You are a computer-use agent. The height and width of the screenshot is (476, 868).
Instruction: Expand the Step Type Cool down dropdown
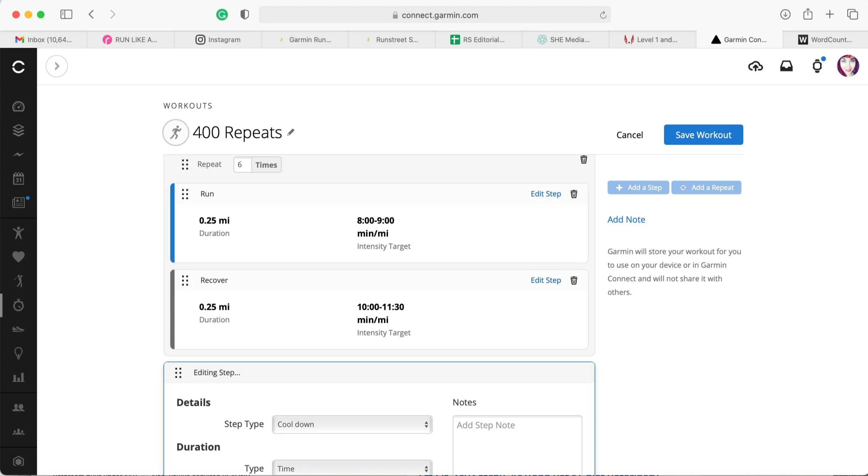click(351, 424)
